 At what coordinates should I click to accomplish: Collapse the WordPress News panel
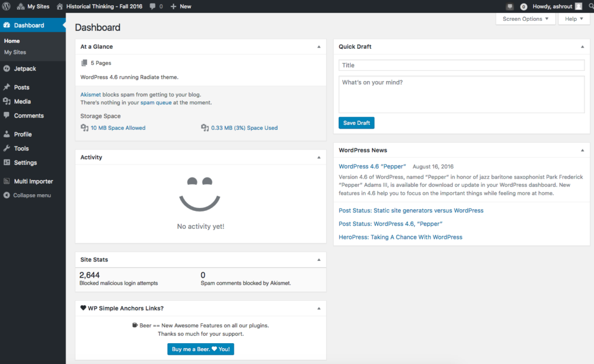click(x=582, y=151)
